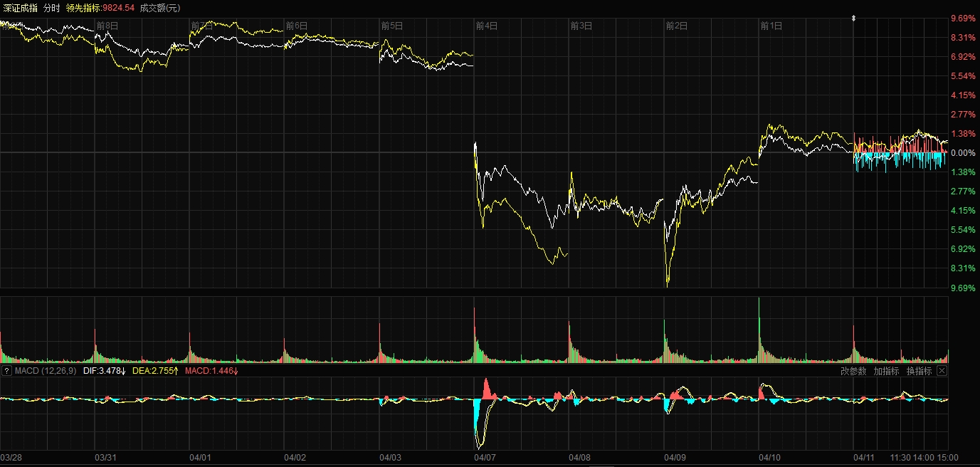Select the 分时 time-sharing chart label
980x467 pixels.
click(52, 8)
